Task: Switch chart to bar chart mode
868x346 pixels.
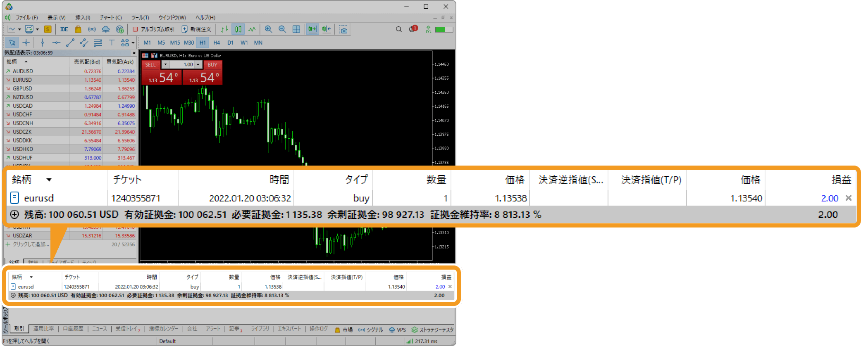Action: coord(224,29)
